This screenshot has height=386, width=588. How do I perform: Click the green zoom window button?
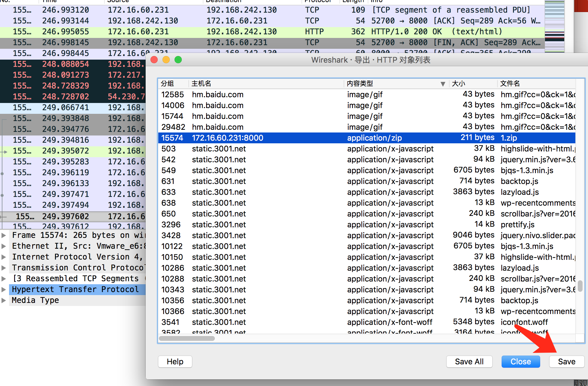coord(178,60)
